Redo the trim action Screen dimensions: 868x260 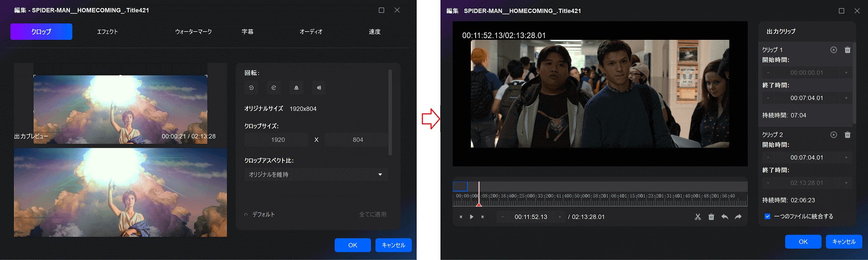(x=738, y=217)
